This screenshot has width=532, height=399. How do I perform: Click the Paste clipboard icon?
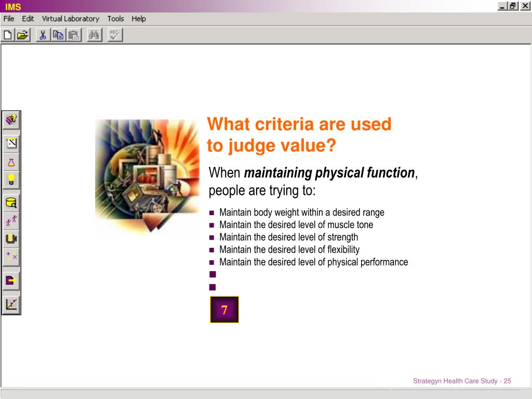click(74, 35)
